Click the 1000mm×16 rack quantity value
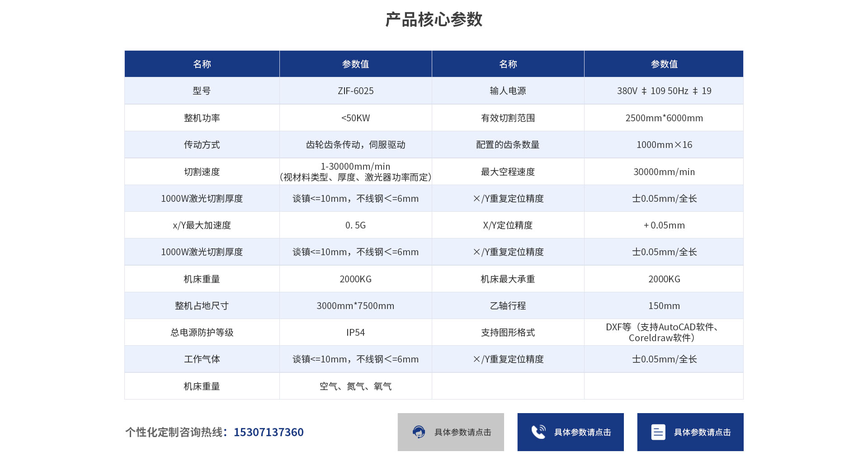 click(664, 145)
